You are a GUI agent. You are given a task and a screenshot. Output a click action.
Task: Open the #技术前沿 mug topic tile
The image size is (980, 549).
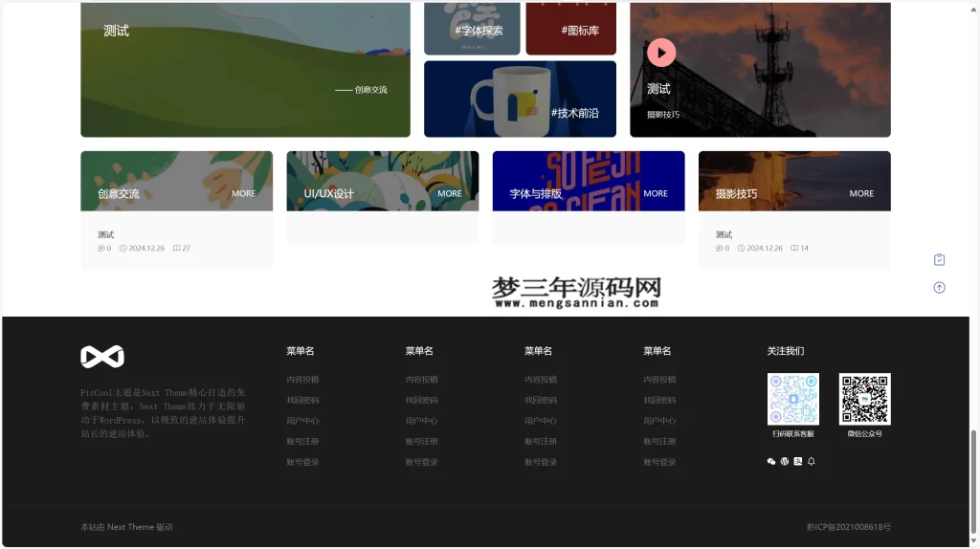pos(520,99)
